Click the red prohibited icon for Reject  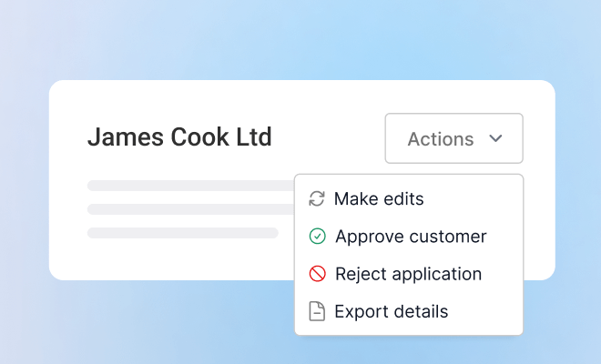[317, 274]
